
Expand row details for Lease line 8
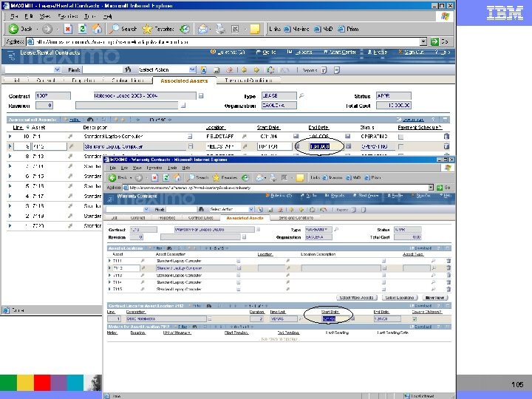pos(10,157)
